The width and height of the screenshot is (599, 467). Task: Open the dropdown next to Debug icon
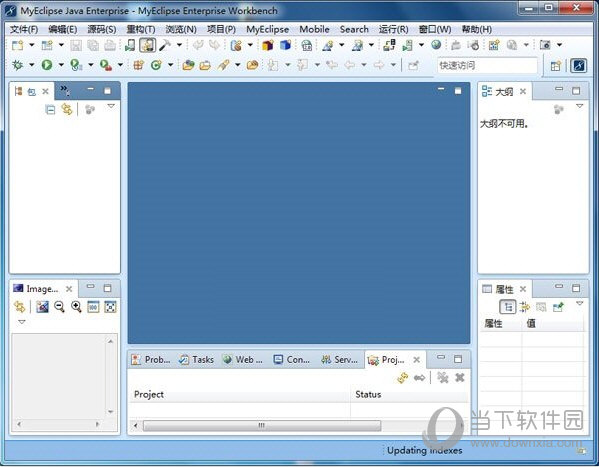[x=32, y=65]
